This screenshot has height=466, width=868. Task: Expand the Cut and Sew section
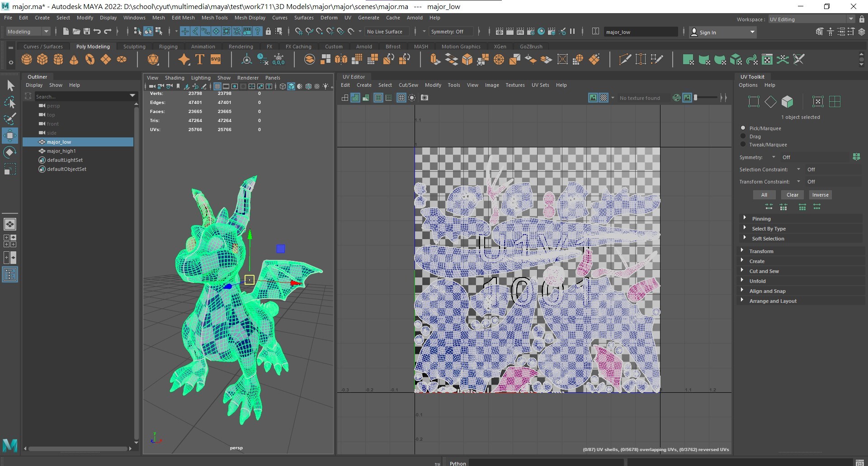pos(764,271)
